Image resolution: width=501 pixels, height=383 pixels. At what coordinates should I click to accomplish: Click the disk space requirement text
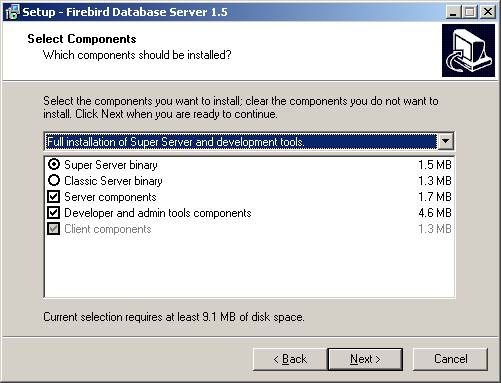pos(174,317)
